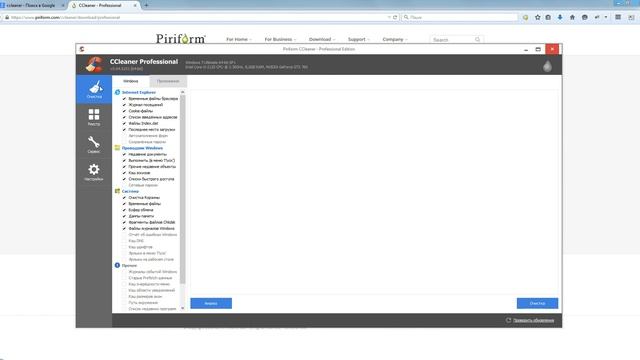Uncheck the Index.dat files checkbox
This screenshot has width=640, height=360.
point(124,123)
